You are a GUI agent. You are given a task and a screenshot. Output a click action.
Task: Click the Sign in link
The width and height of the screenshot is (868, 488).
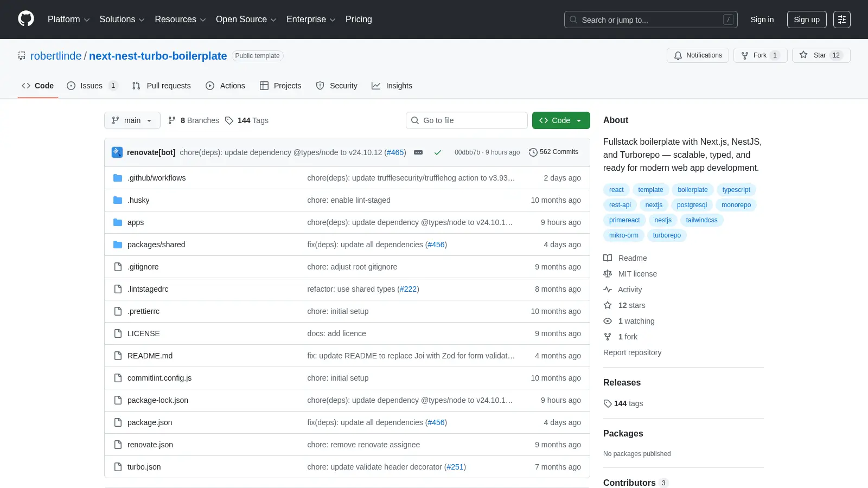point(762,20)
